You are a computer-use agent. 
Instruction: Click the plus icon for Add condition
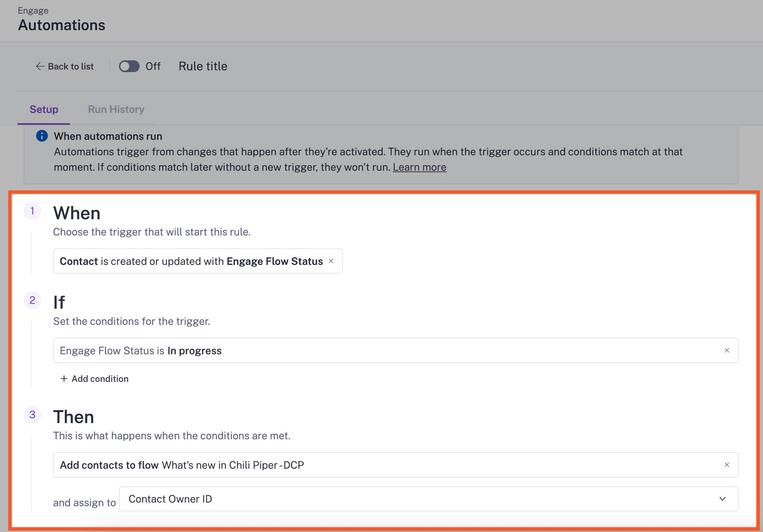click(x=64, y=379)
